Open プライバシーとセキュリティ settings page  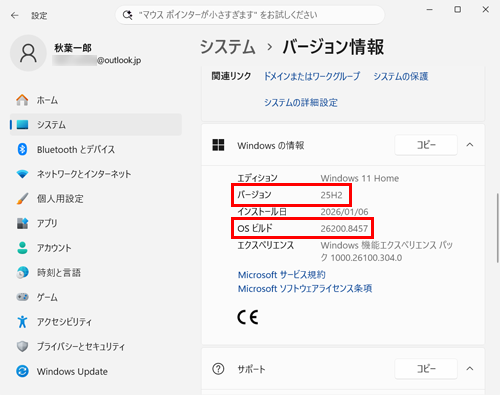coord(96,346)
